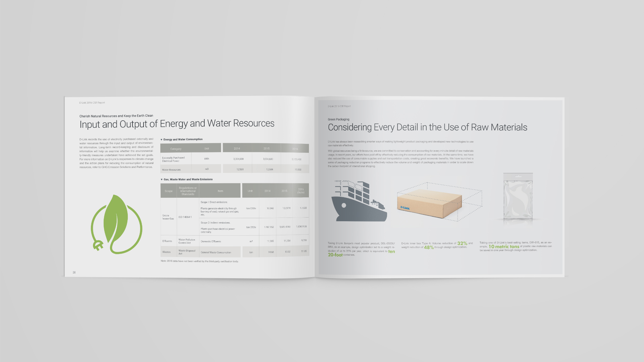Click the green '20-foot' text

(x=335, y=255)
